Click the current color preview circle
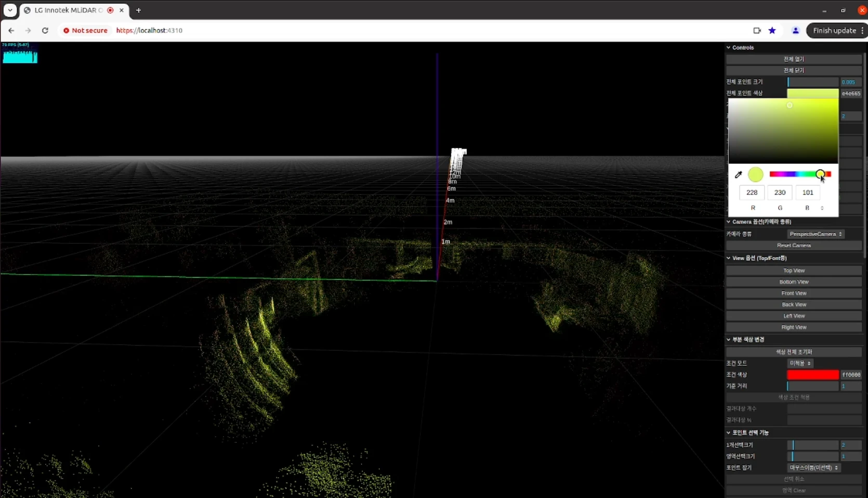 [x=756, y=175]
